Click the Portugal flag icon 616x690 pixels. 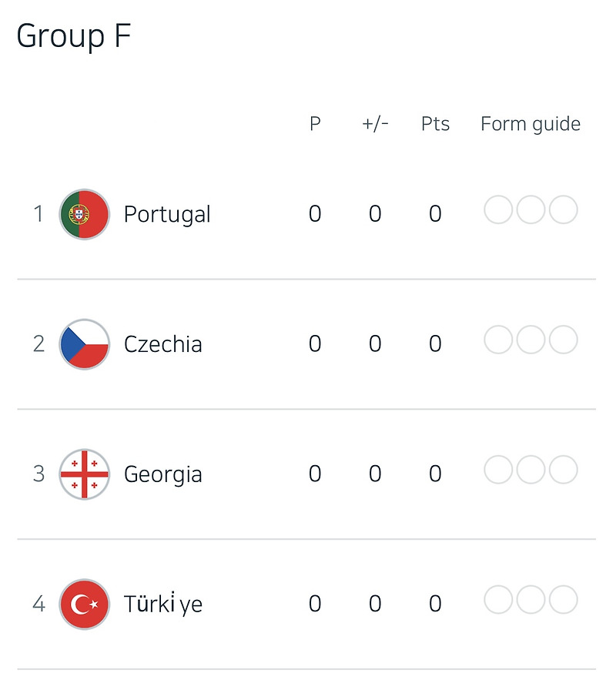(x=85, y=214)
